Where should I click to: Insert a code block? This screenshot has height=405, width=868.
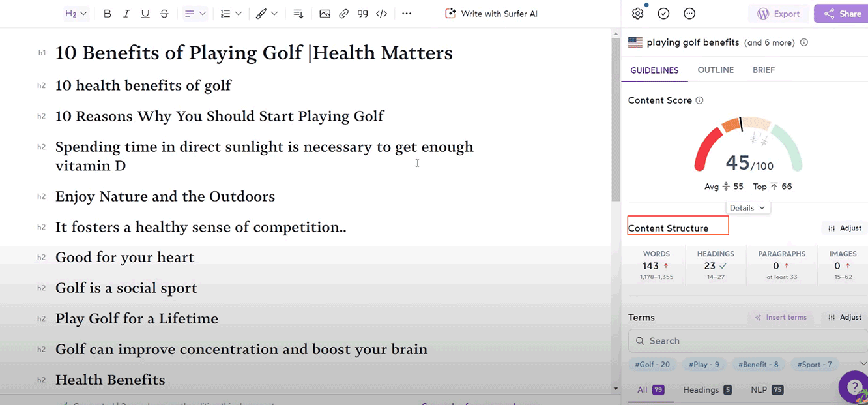point(382,14)
